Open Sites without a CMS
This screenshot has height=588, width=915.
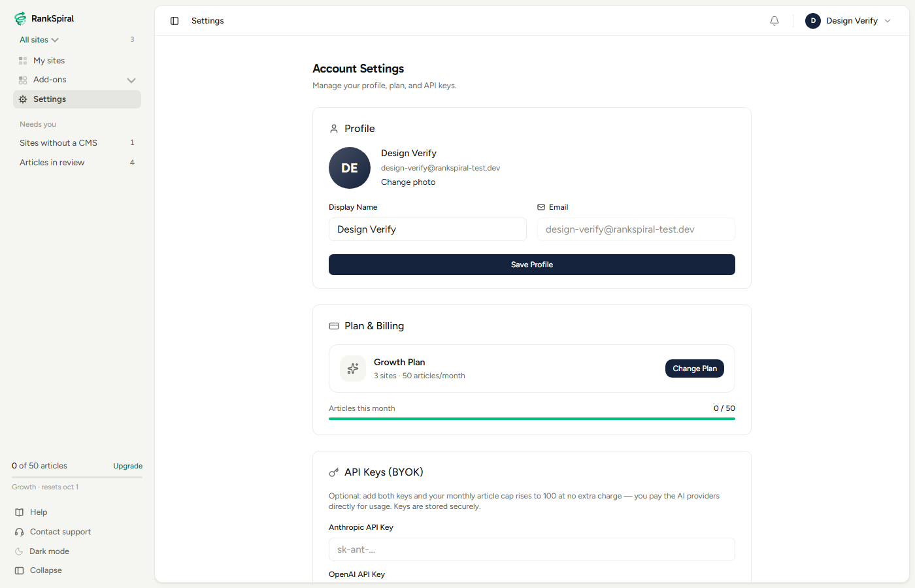click(x=77, y=143)
